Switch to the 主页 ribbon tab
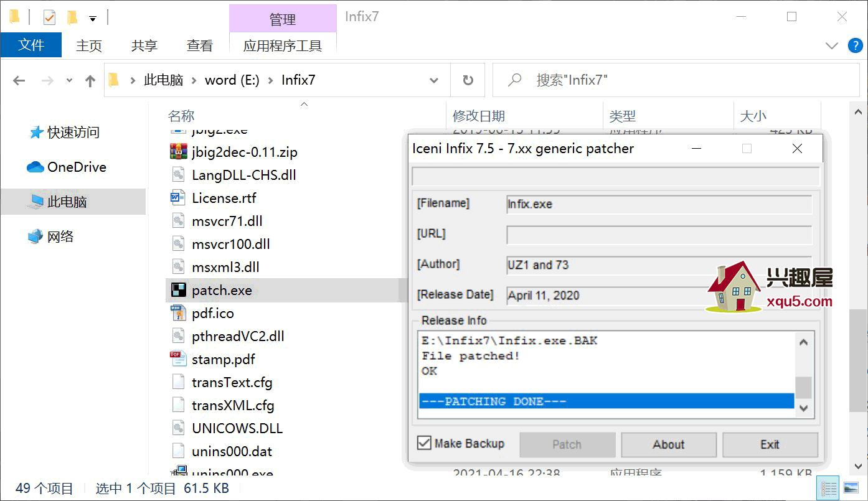This screenshot has height=501, width=868. 89,45
